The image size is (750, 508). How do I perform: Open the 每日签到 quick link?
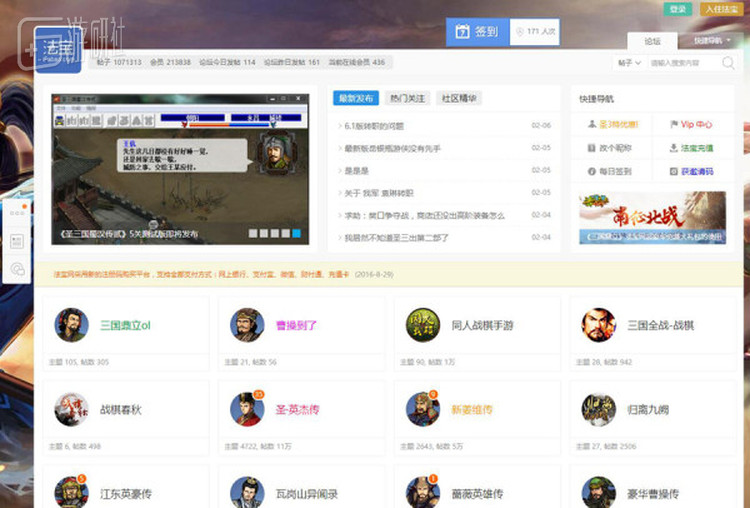[615, 171]
